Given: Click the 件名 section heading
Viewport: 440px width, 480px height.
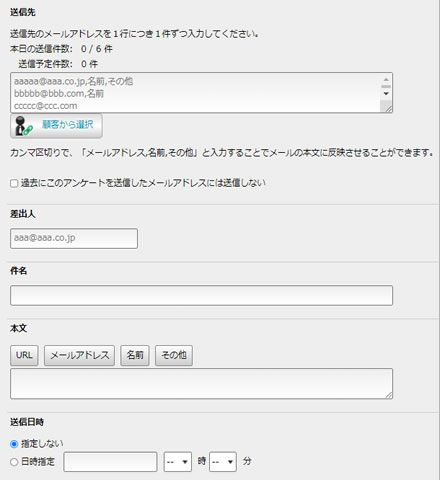Looking at the screenshot, I should 19,271.
